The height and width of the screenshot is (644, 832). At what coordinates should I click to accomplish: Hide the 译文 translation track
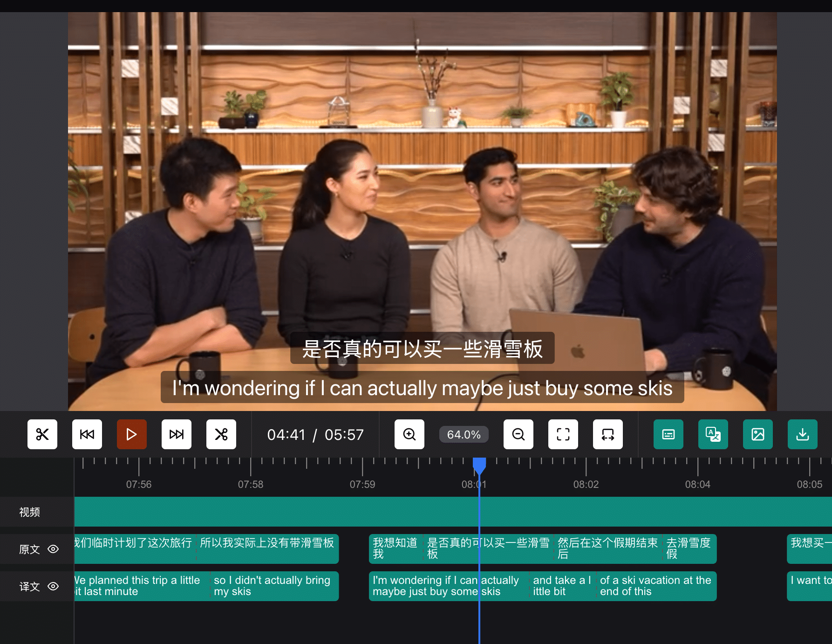pos(53,587)
